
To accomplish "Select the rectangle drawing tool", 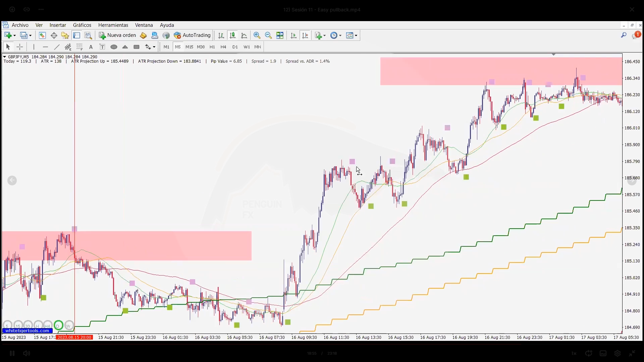I will (x=137, y=47).
